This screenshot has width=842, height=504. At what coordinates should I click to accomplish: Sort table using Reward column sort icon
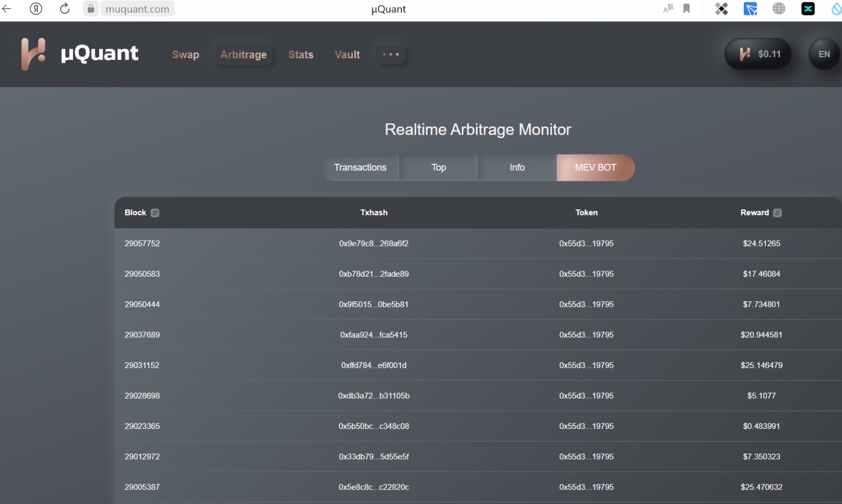(x=777, y=213)
